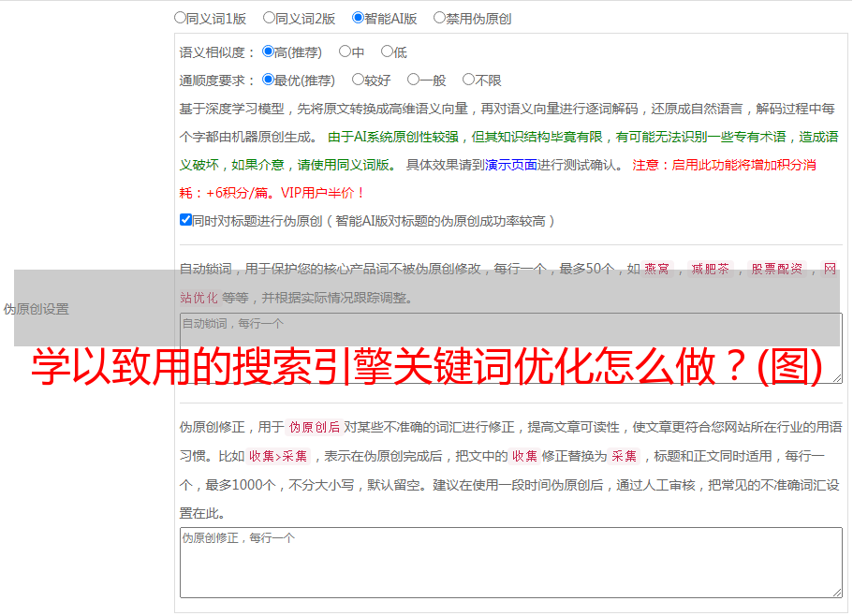Click resize handle of 自动锁词 textarea

click(836, 377)
